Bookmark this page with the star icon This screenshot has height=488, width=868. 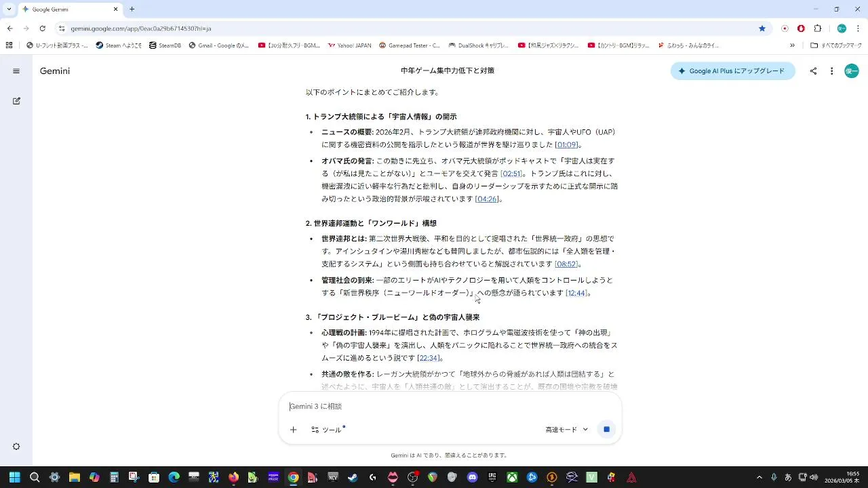coord(762,28)
